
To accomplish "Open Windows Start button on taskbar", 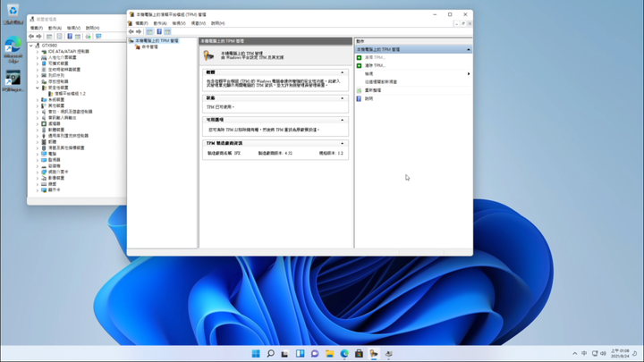I will pos(256,353).
